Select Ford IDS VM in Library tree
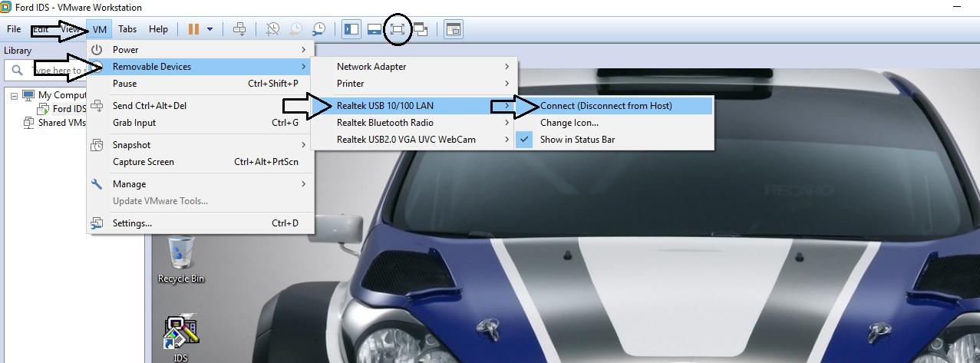980x363 pixels. pos(69,109)
